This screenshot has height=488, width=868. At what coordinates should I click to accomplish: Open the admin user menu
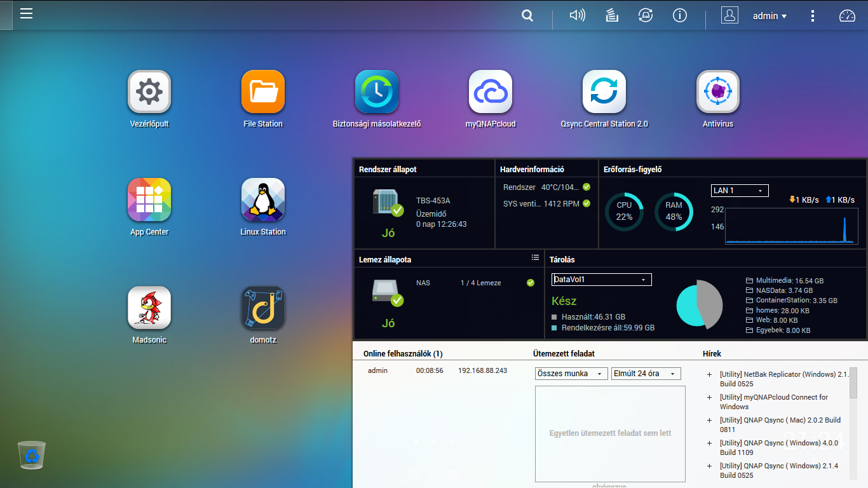[769, 15]
